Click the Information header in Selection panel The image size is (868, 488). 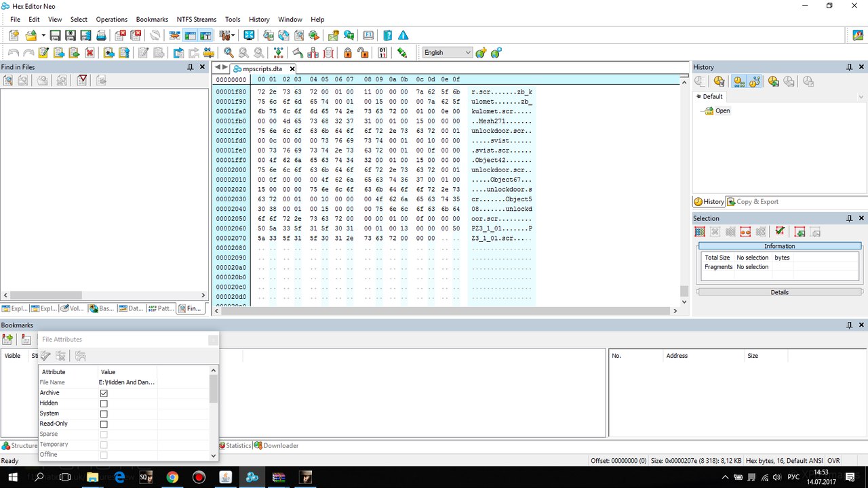779,246
